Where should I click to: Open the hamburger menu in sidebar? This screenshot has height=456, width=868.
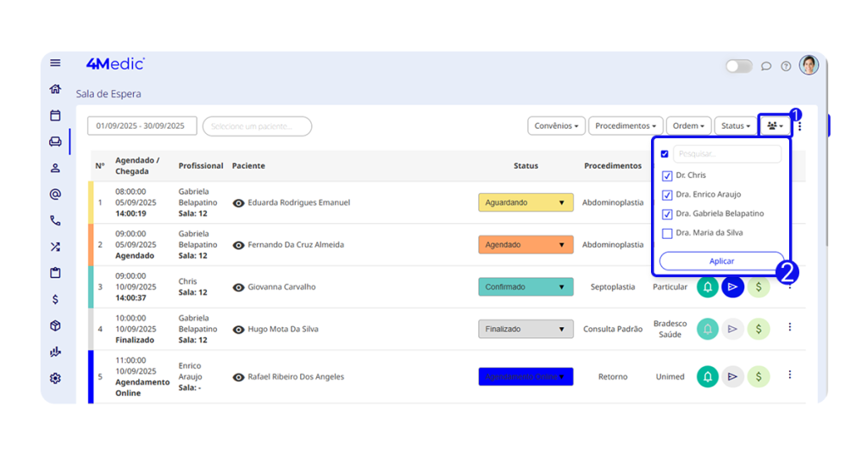pos(55,63)
